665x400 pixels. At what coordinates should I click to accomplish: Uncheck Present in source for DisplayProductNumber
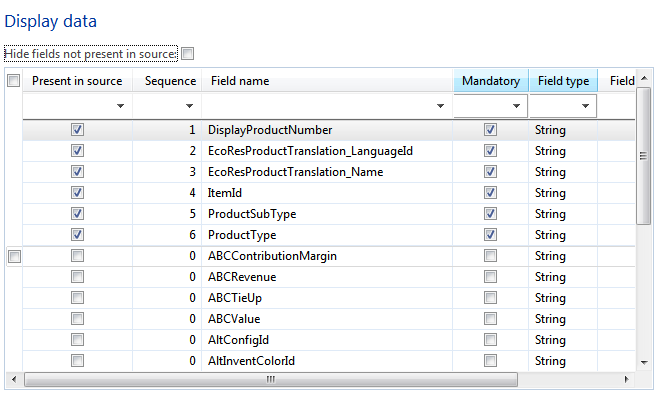pos(78,130)
